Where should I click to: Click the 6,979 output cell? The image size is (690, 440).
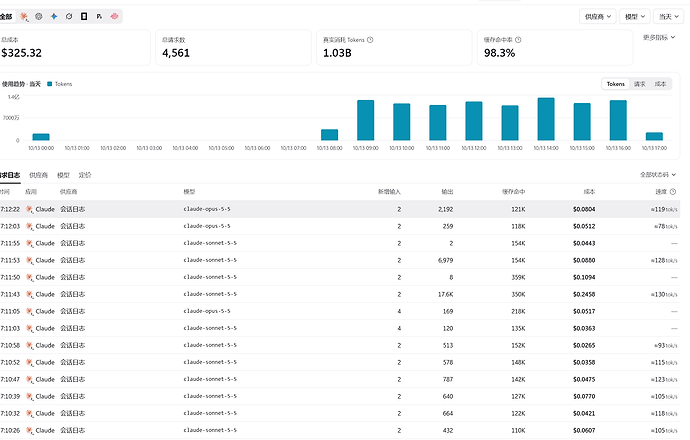pyautogui.click(x=445, y=260)
